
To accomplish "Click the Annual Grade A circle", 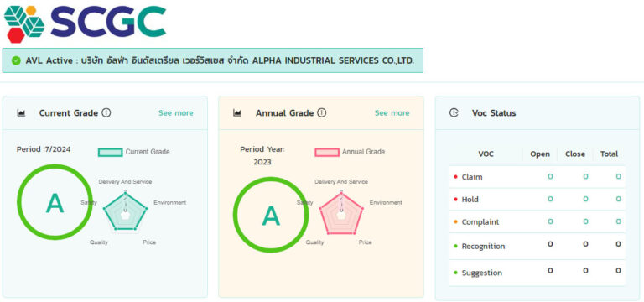I will click(271, 215).
